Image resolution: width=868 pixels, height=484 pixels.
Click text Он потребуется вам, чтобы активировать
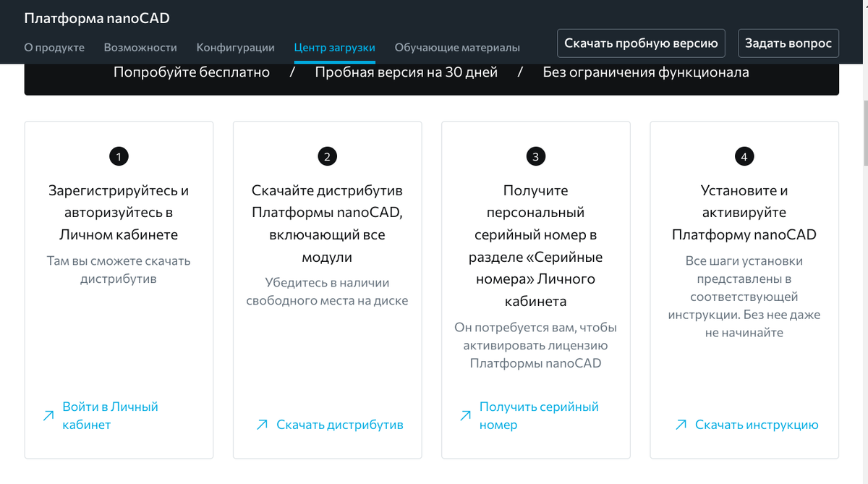point(536,345)
